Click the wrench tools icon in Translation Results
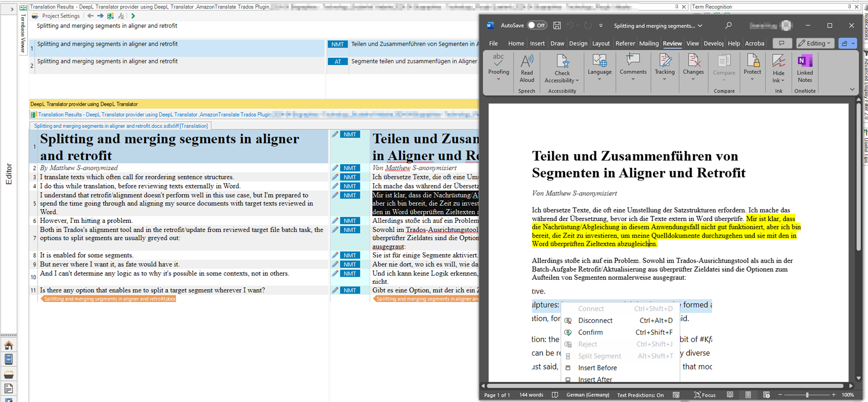The image size is (868, 402). point(121,16)
